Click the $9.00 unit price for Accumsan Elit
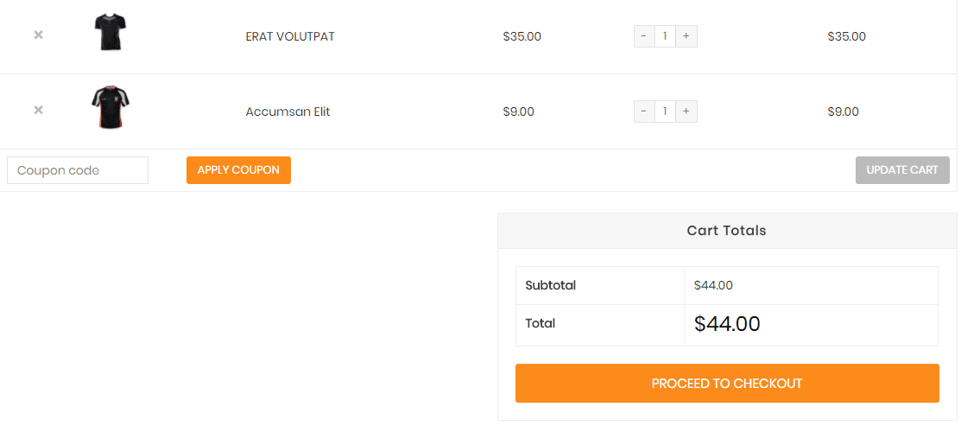980x426 pixels. tap(518, 111)
